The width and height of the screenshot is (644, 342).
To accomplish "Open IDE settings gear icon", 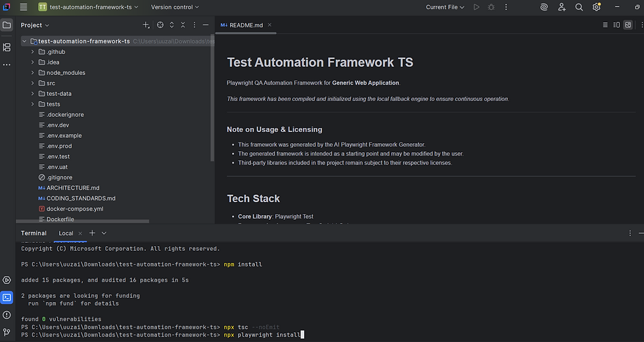I will coord(597,7).
